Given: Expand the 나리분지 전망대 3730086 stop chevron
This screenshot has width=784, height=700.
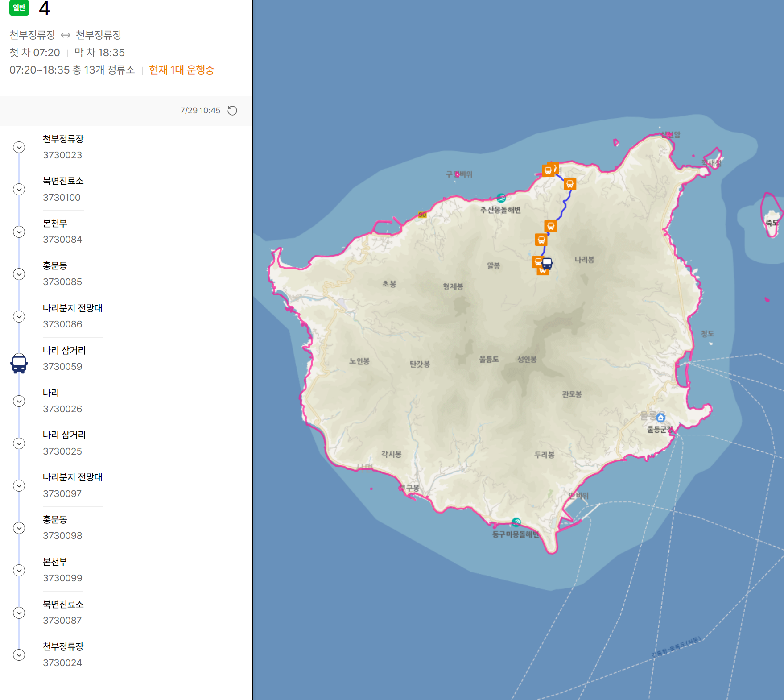Looking at the screenshot, I should coord(19,316).
